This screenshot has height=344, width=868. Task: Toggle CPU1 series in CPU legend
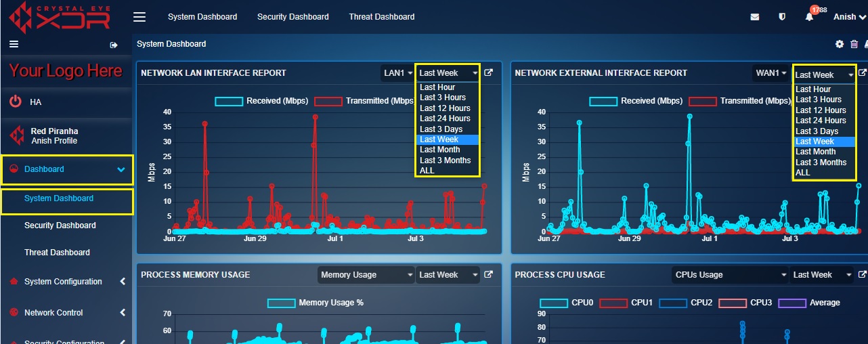pos(626,303)
